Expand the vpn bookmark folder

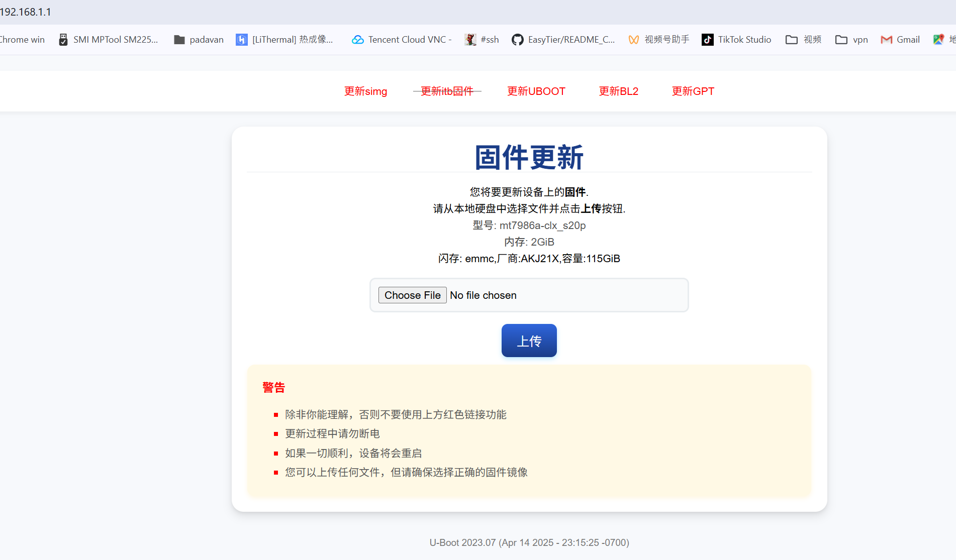851,40
